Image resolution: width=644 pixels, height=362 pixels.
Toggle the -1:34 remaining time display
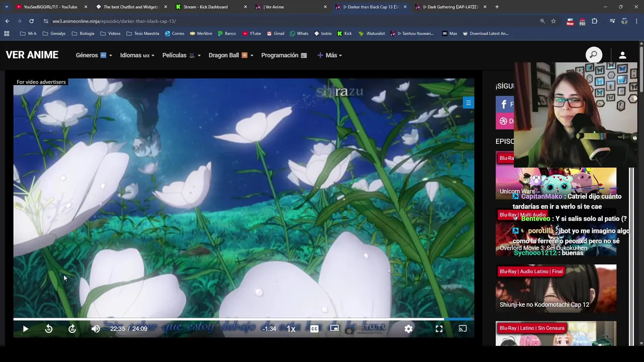point(269,329)
